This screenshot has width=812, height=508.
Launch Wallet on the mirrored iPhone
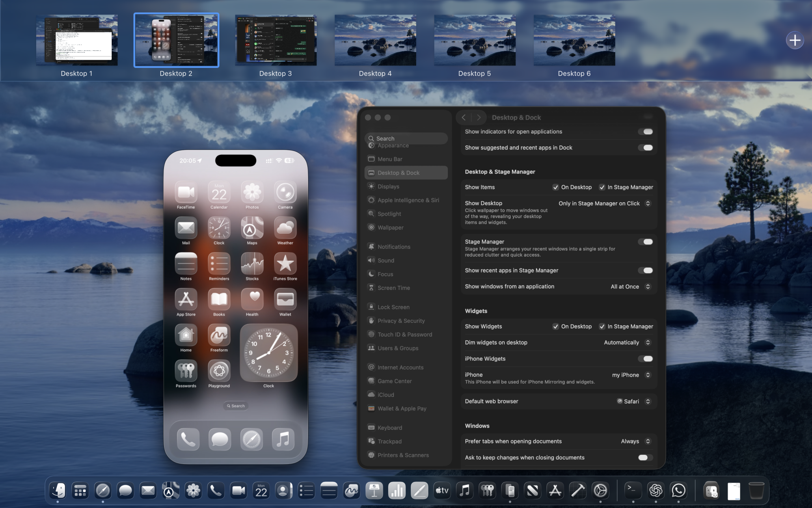click(x=285, y=299)
